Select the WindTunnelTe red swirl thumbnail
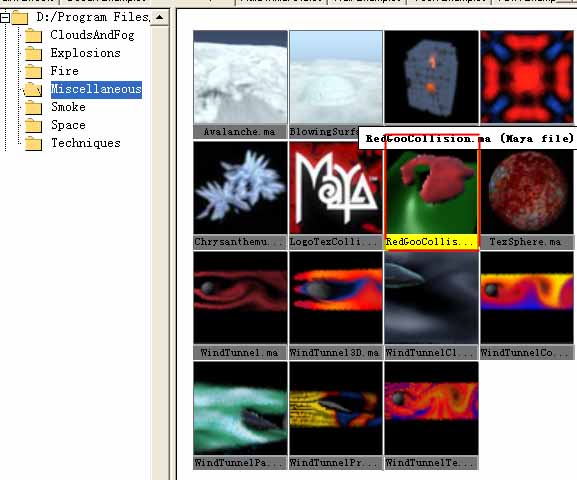 431,408
